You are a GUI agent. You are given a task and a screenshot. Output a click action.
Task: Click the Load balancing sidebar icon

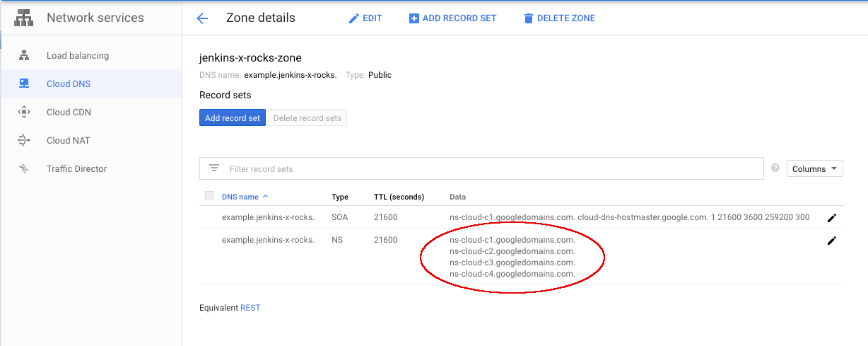click(x=24, y=55)
